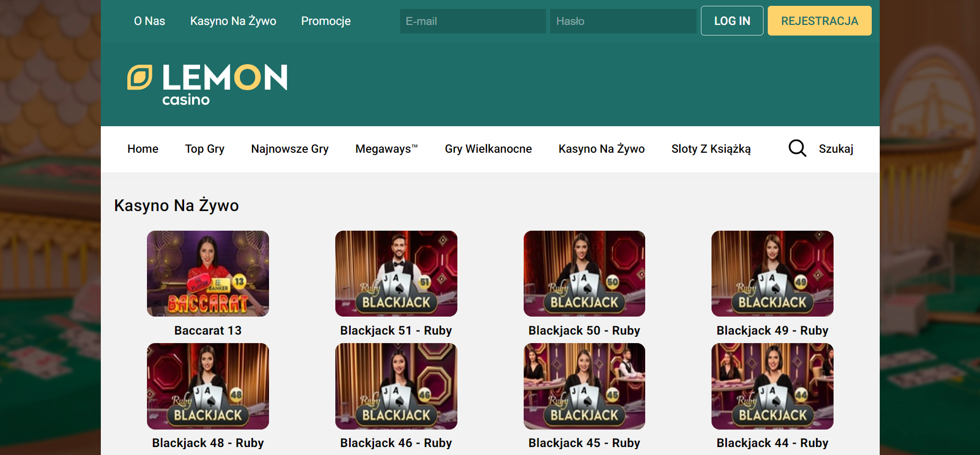This screenshot has width=980, height=455.
Task: Click the LOG IN button
Action: (732, 21)
